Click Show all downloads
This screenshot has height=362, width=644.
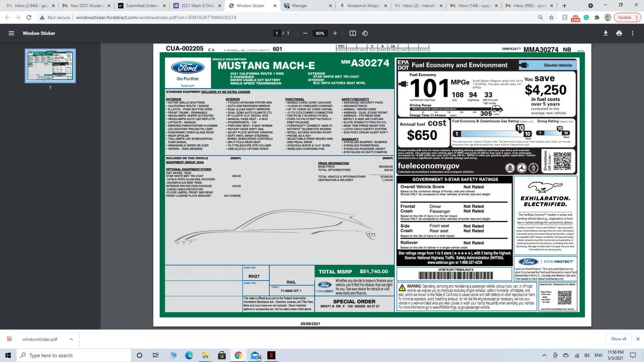[x=618, y=339]
